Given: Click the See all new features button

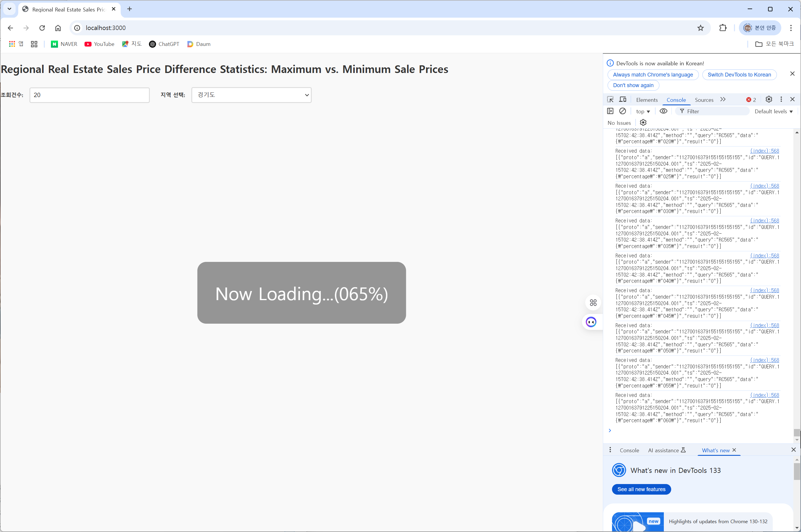Looking at the screenshot, I should coord(641,489).
